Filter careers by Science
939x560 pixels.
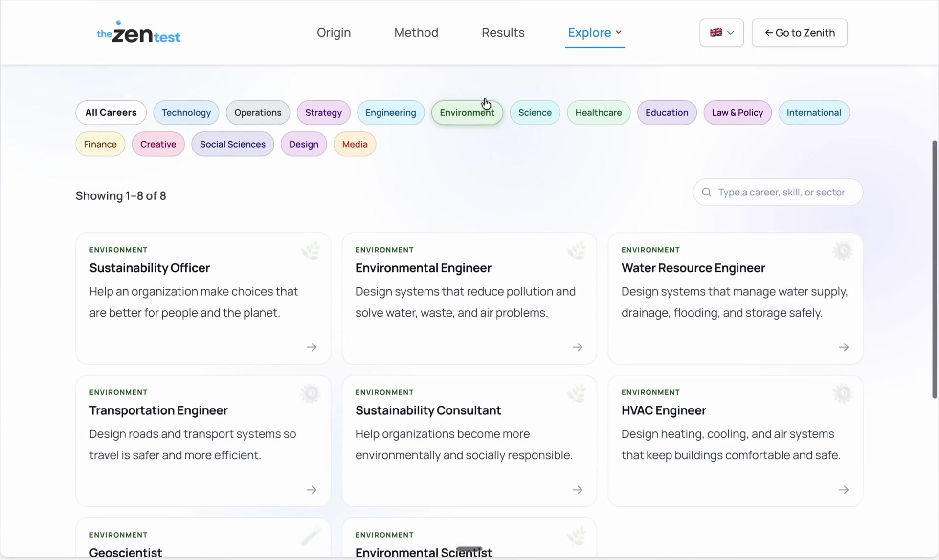tap(535, 112)
